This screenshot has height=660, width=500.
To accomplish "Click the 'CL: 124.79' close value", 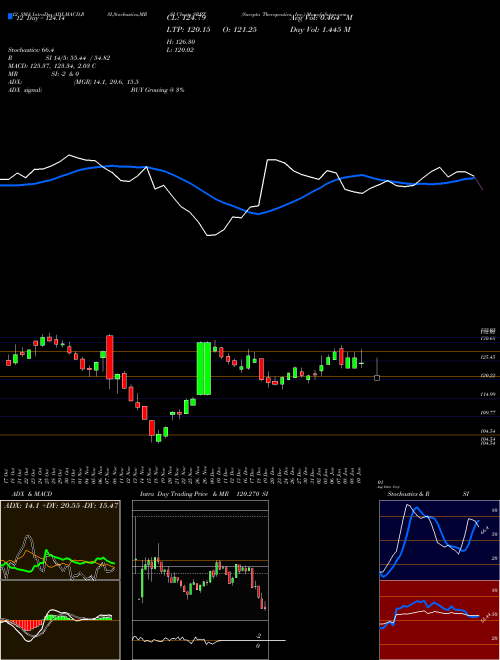I will (x=186, y=18).
